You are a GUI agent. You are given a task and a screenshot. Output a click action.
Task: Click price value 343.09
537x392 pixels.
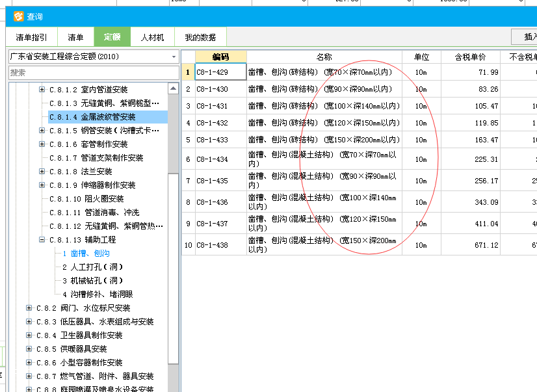tap(486, 202)
